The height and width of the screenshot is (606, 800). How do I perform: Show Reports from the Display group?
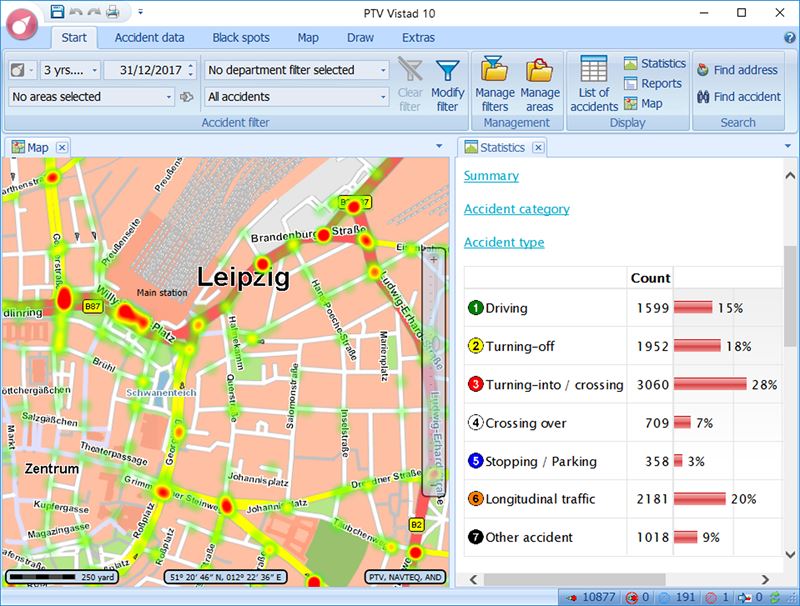655,84
